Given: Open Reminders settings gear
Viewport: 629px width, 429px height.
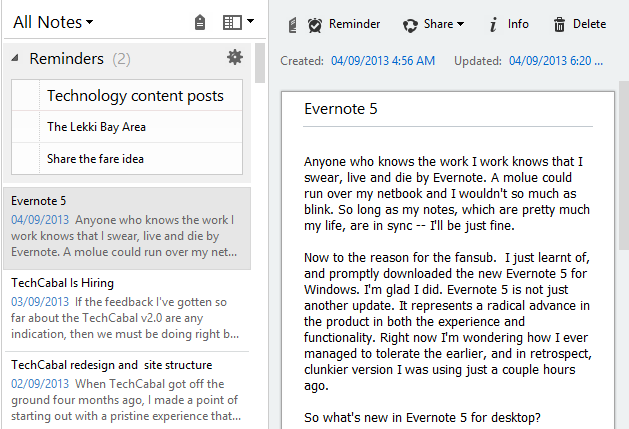Looking at the screenshot, I should point(235,58).
